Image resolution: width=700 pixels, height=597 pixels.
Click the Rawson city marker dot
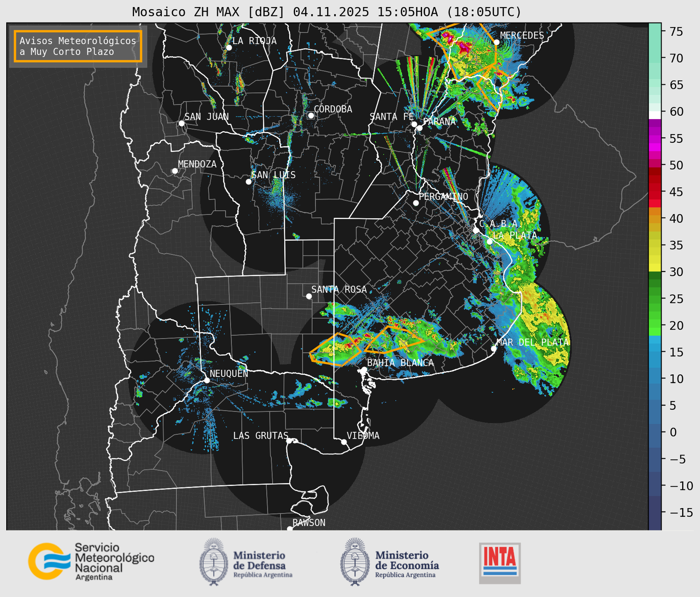[290, 529]
